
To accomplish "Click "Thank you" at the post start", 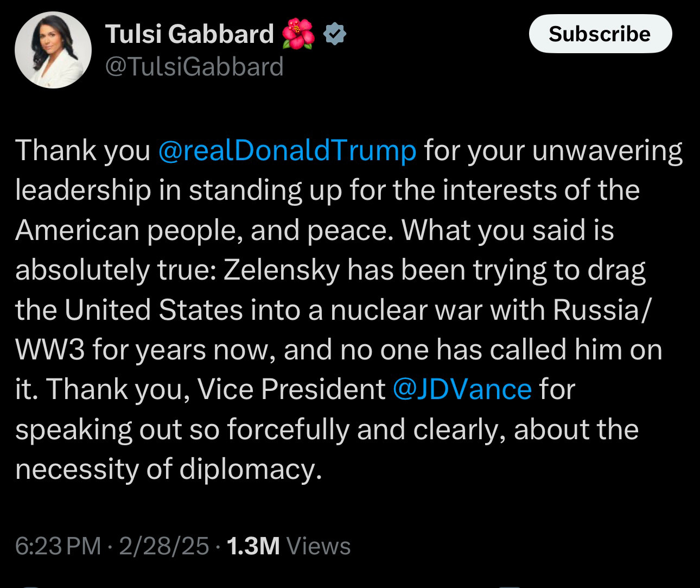I will click(x=82, y=150).
